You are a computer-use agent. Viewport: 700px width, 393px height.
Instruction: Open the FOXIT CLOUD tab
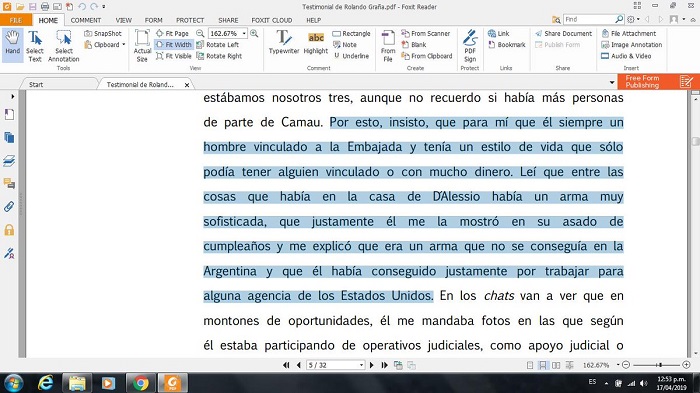(x=271, y=20)
